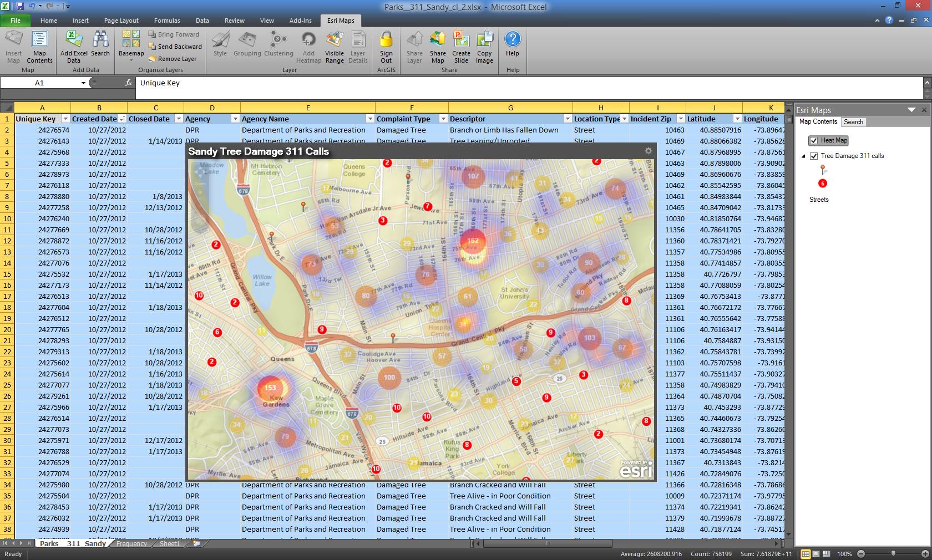This screenshot has width=932, height=560.
Task: Switch to the Frequency sheet tab
Action: (131, 544)
